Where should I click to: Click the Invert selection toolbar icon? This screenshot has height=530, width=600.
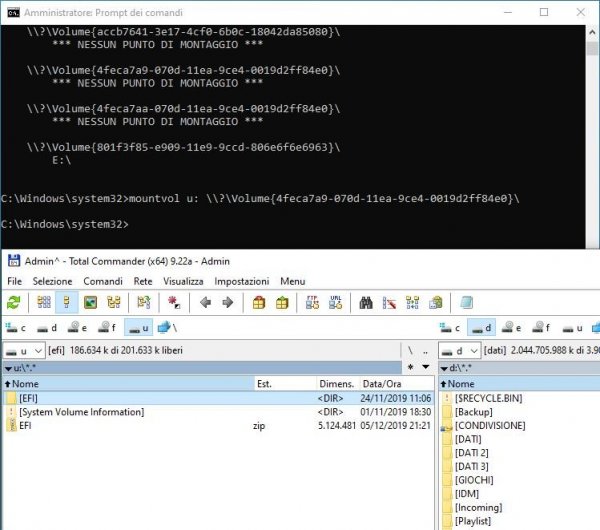pyautogui.click(x=143, y=302)
